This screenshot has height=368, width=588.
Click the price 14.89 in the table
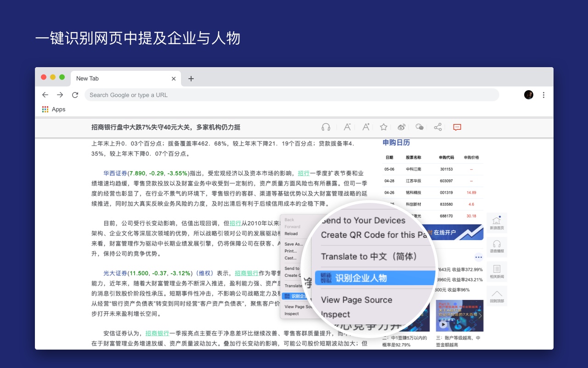pos(471,193)
